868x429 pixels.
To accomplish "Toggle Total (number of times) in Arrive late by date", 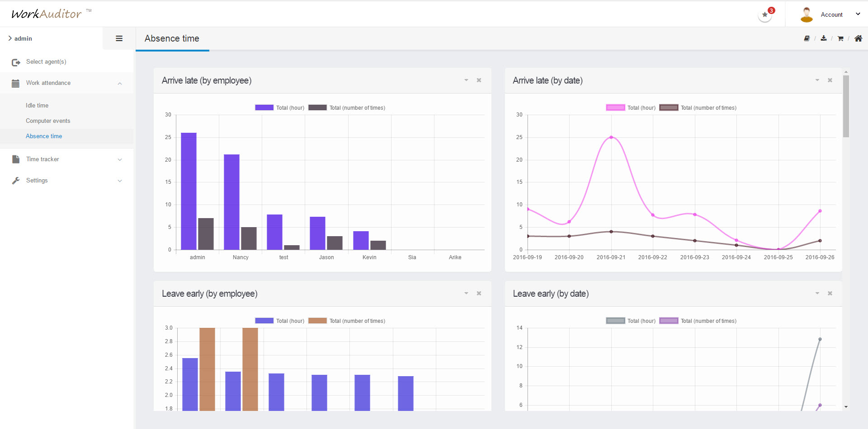I will click(x=698, y=108).
